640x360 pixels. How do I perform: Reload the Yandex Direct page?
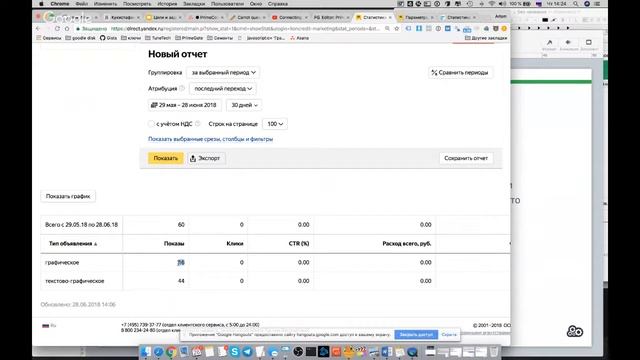[57, 29]
